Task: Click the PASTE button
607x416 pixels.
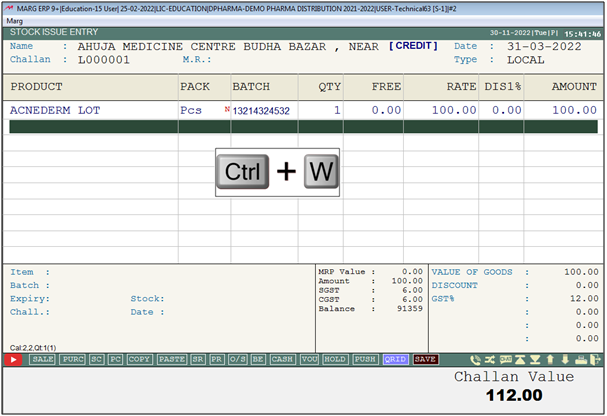Action: pos(172,359)
